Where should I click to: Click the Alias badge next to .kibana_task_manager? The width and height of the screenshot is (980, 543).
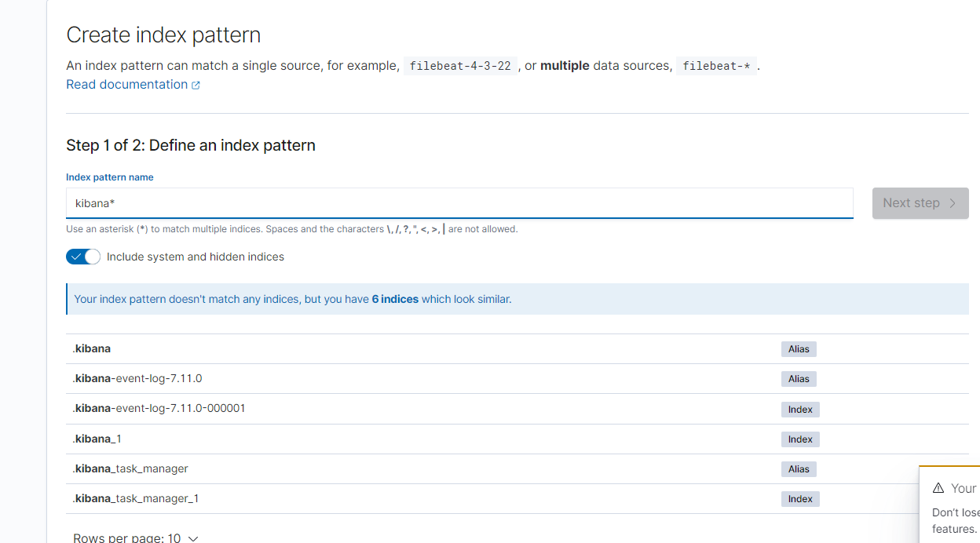coord(798,468)
